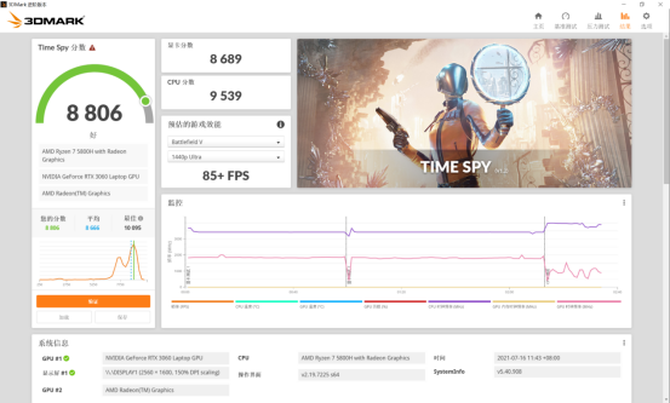Image resolution: width=670 pixels, height=403 pixels.
Task: Open the system info three-dot menu
Action: tap(624, 343)
